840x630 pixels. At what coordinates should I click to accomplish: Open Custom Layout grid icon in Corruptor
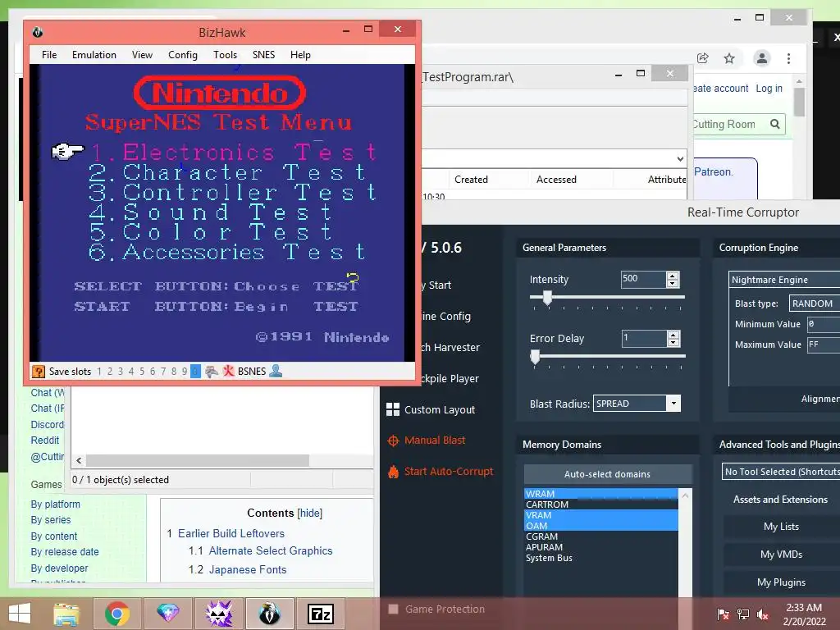click(x=393, y=409)
